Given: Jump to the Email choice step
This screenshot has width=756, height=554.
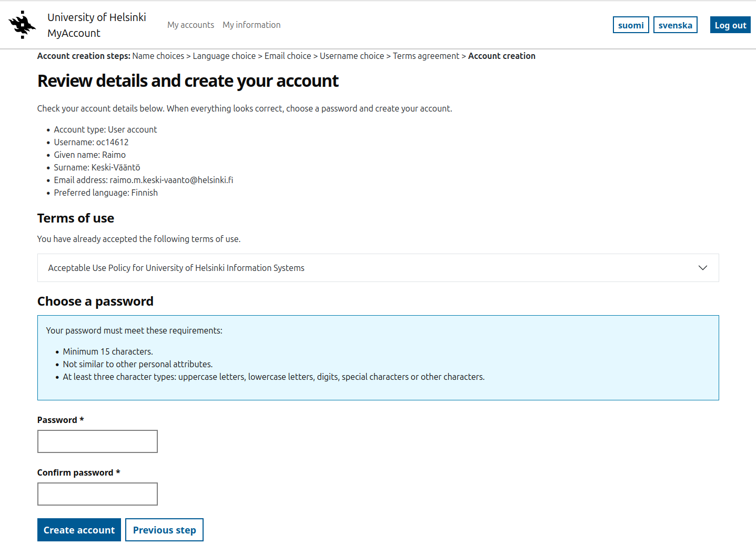Looking at the screenshot, I should [287, 56].
